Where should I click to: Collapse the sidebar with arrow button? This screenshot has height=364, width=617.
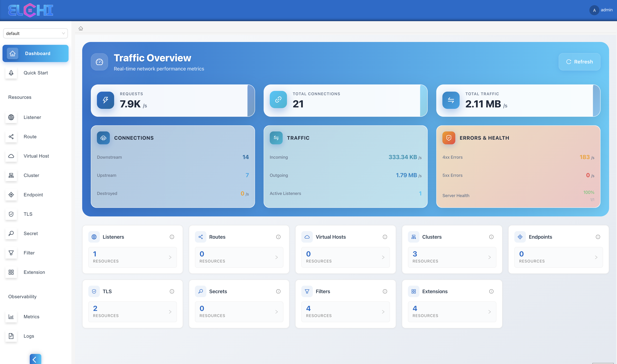(x=35, y=359)
